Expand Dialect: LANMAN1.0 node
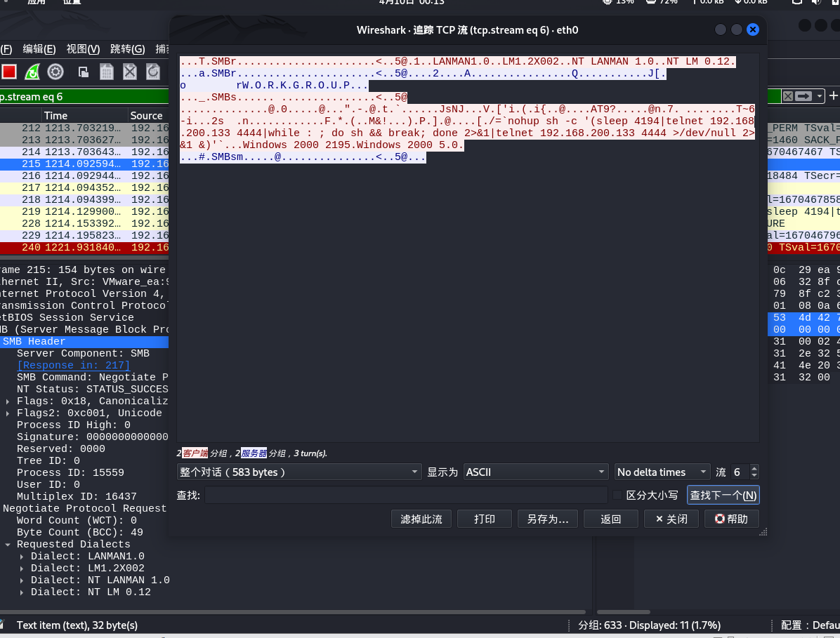The width and height of the screenshot is (840, 638). (x=22, y=556)
